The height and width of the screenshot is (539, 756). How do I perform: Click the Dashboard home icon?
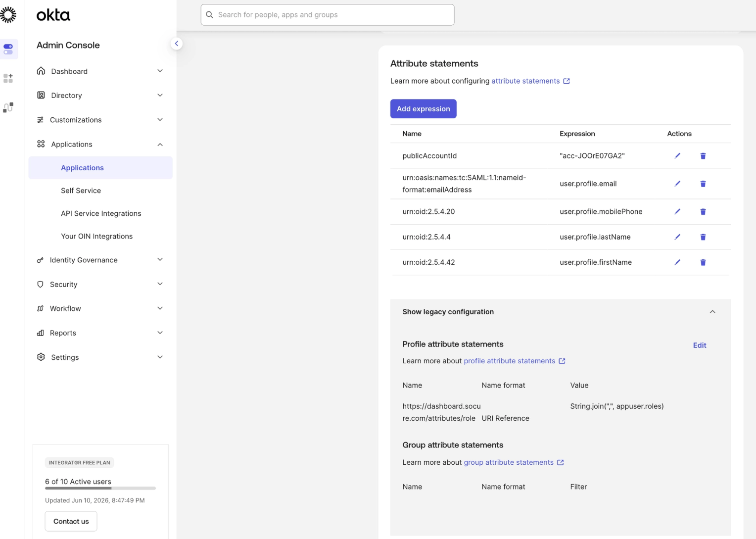click(x=41, y=71)
